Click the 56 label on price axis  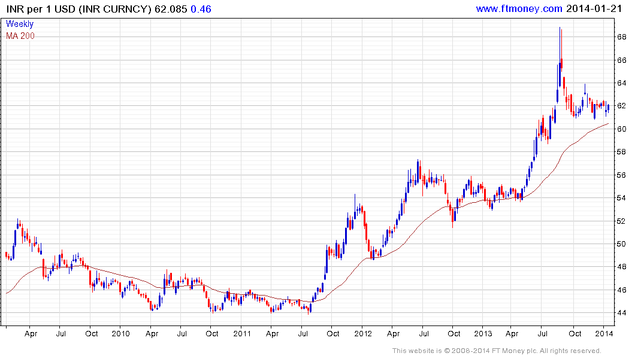click(x=621, y=175)
